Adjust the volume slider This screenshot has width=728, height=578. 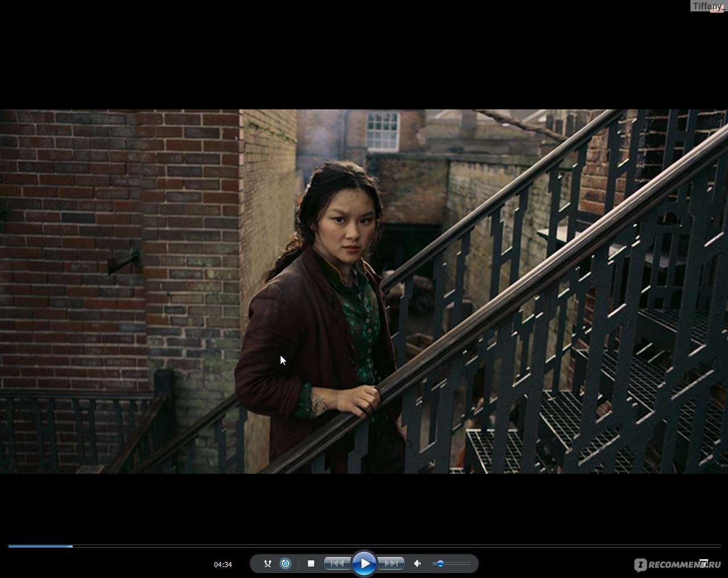451,564
